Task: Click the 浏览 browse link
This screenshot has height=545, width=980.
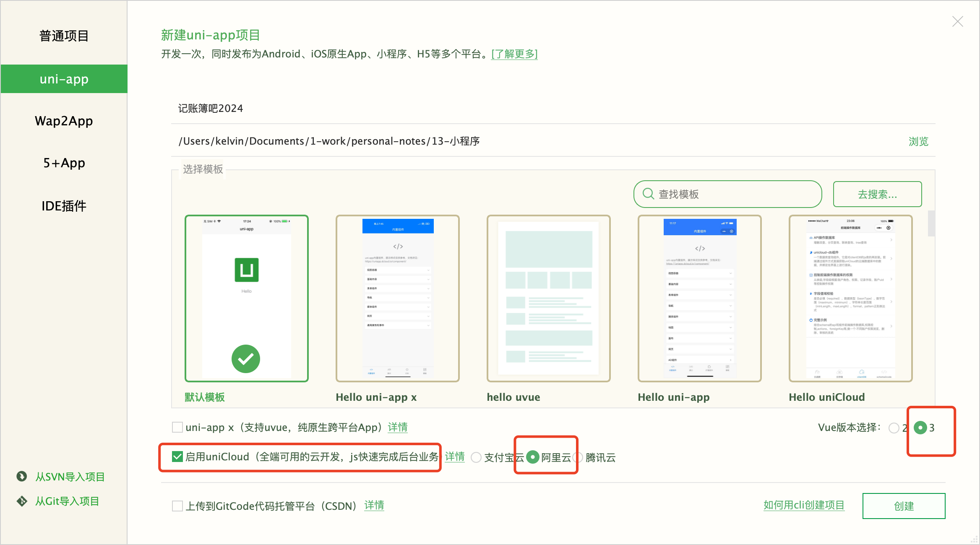Action: tap(918, 141)
